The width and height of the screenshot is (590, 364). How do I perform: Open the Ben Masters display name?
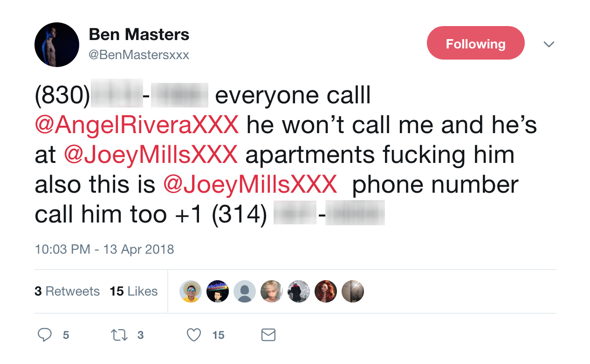[139, 34]
